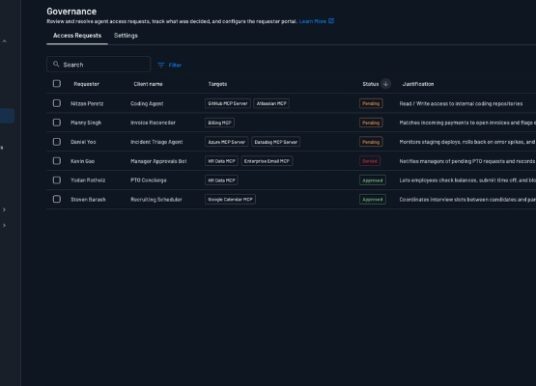Viewport: 536px width, 386px height.
Task: Click the Atlassian MCP target tag
Action: tap(272, 104)
